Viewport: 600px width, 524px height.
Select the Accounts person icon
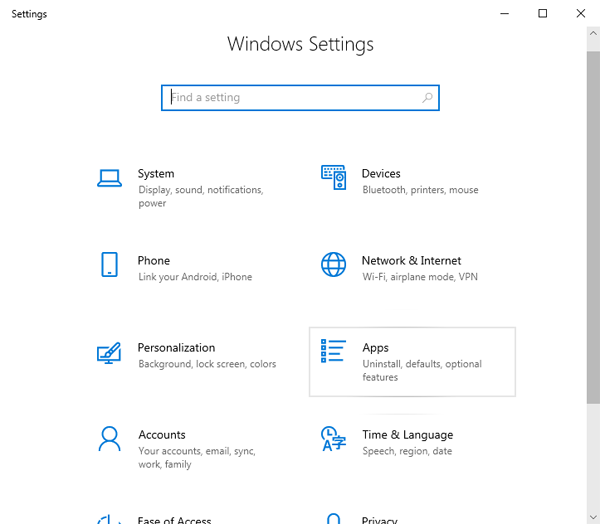coord(109,439)
